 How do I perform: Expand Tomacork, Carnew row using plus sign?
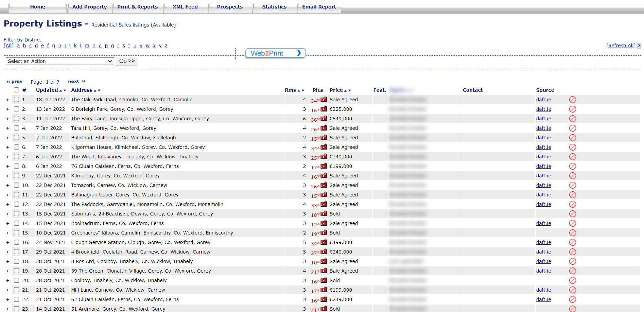7,185
